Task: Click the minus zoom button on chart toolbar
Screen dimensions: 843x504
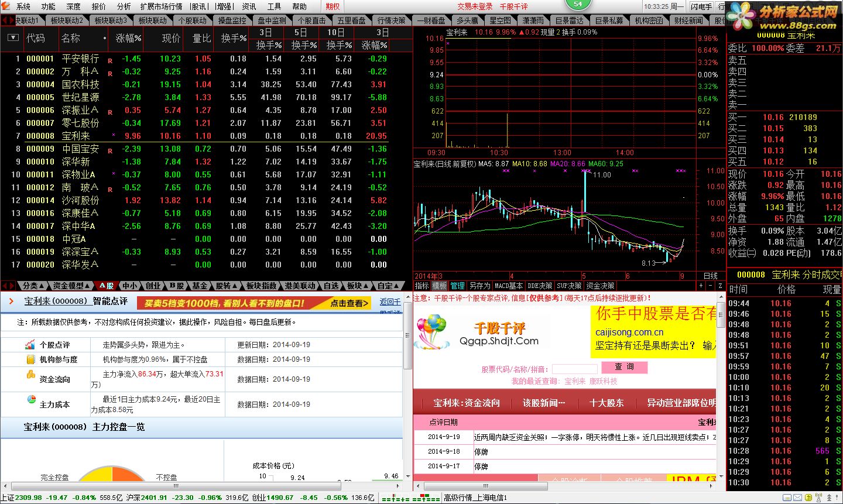Action: [x=711, y=286]
